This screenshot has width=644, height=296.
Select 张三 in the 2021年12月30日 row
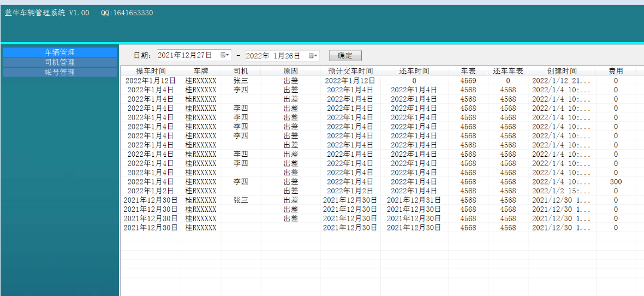(x=241, y=200)
